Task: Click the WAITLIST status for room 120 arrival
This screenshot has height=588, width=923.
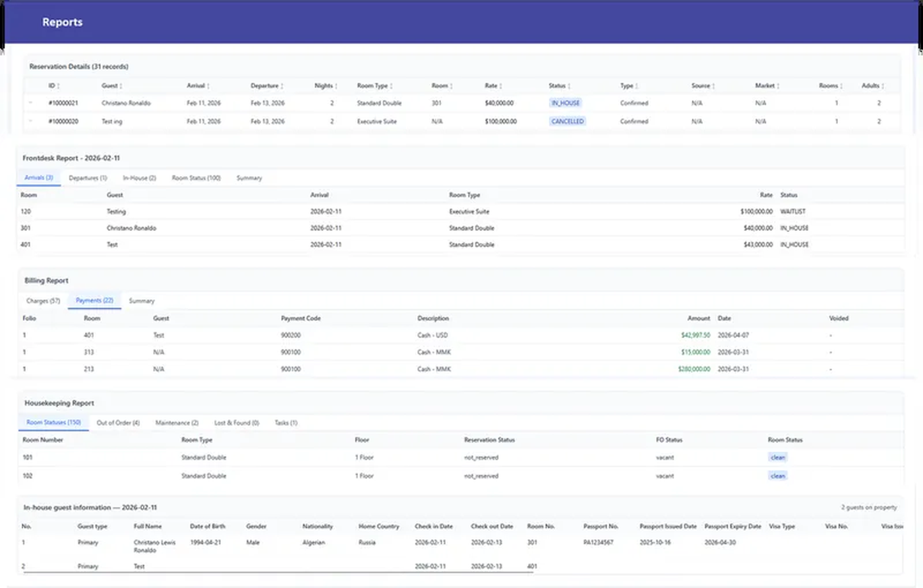Action: click(793, 212)
